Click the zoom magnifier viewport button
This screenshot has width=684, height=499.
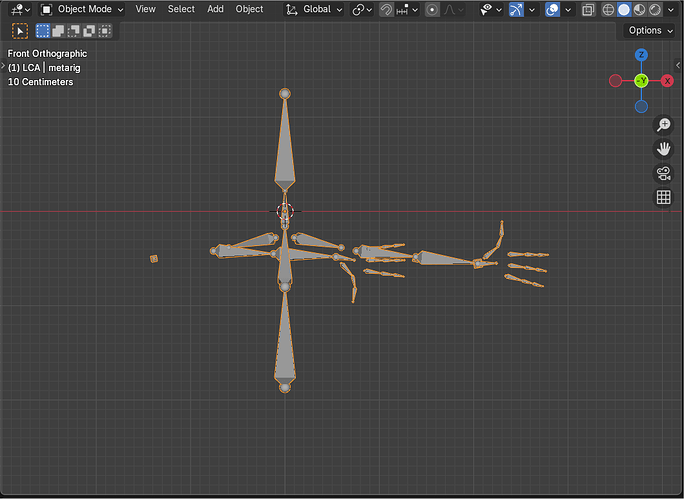663,125
